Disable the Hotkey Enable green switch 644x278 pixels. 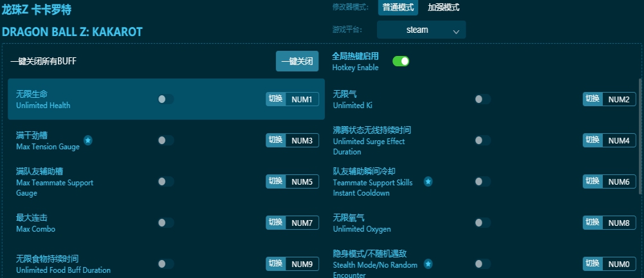pyautogui.click(x=401, y=61)
